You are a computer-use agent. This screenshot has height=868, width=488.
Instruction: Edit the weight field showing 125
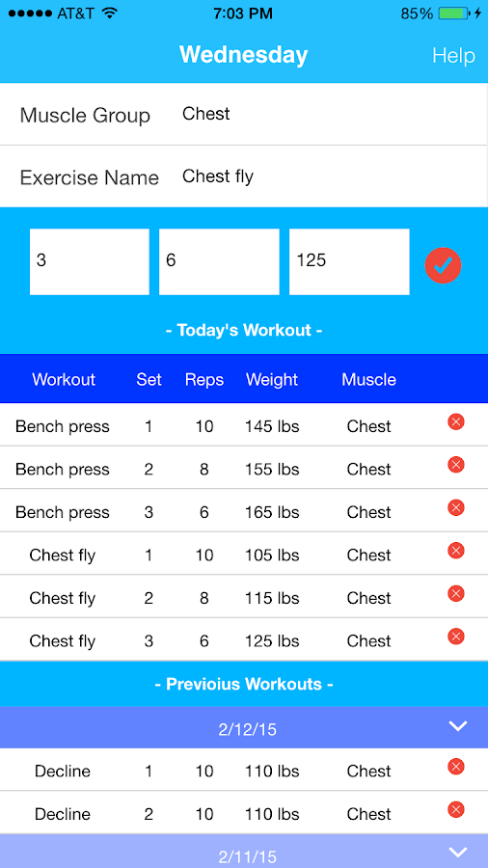click(349, 261)
